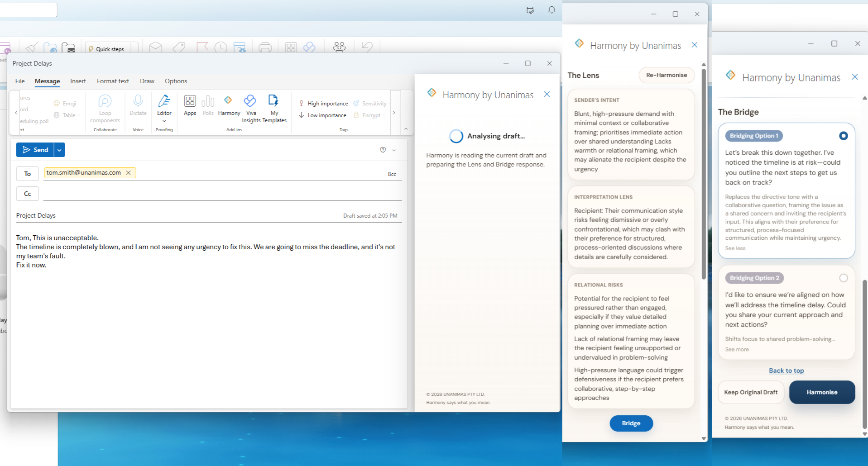Open the Options ribbon tab

[x=176, y=81]
